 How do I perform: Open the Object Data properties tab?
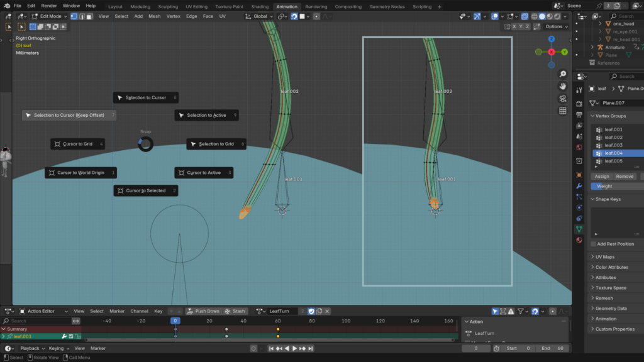click(579, 229)
